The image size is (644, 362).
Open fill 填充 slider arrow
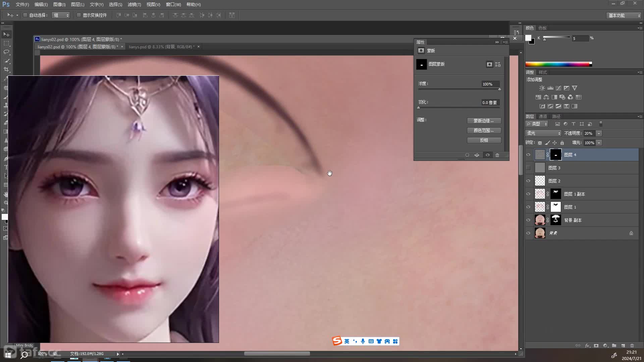point(599,143)
